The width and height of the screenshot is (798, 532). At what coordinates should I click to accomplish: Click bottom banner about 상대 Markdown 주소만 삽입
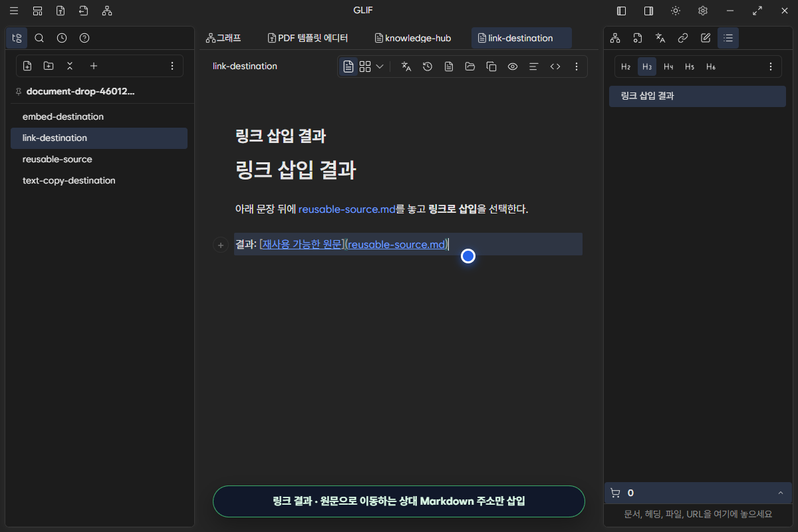(x=399, y=501)
